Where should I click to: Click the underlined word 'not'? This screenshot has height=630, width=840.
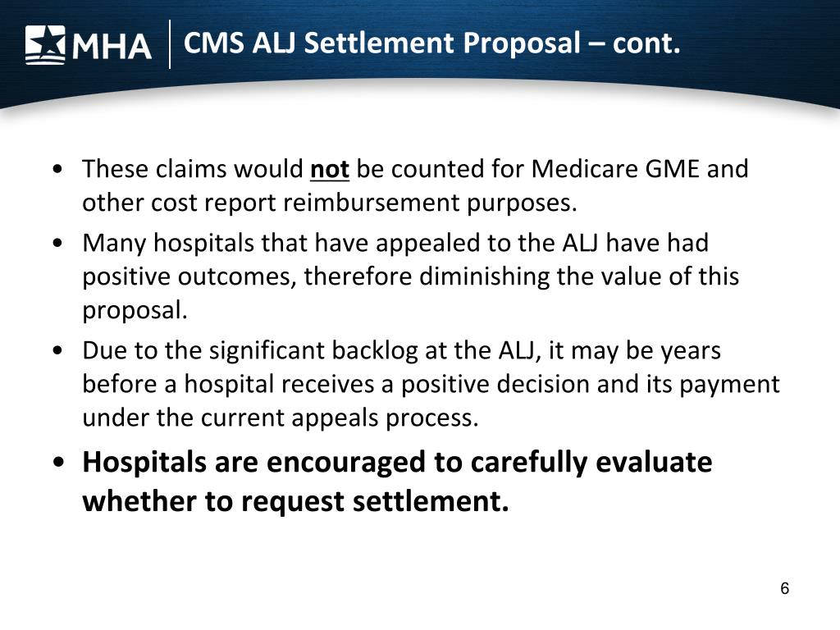[330, 169]
